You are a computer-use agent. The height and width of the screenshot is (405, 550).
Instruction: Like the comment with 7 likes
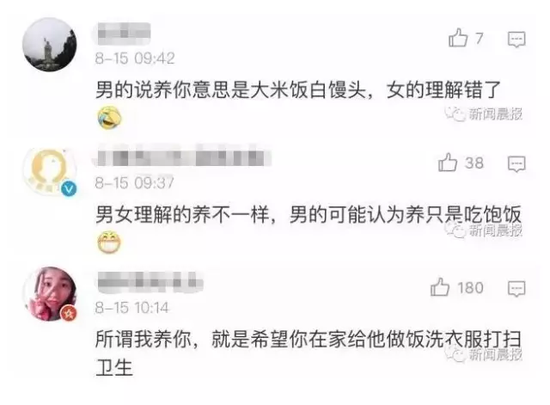[x=458, y=38]
